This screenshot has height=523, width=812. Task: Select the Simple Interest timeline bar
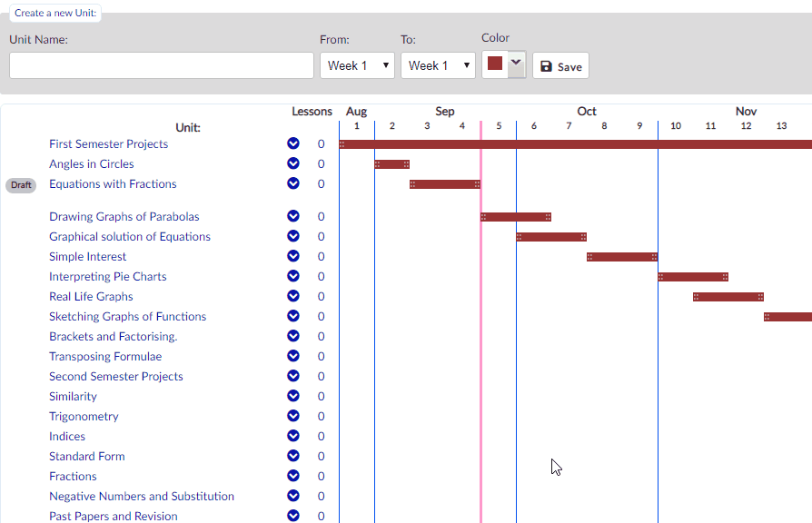[x=622, y=257]
